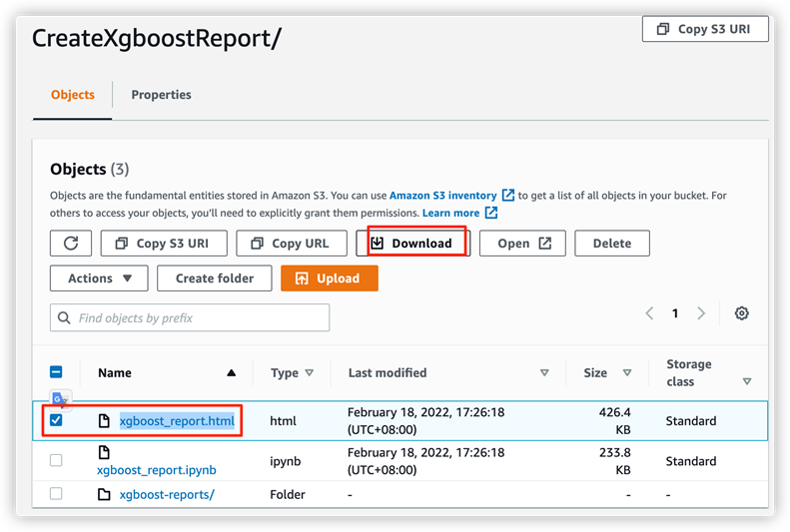The width and height of the screenshot is (790, 532).
Task: Click Copy S3 URI in the objects toolbar
Action: pyautogui.click(x=164, y=244)
